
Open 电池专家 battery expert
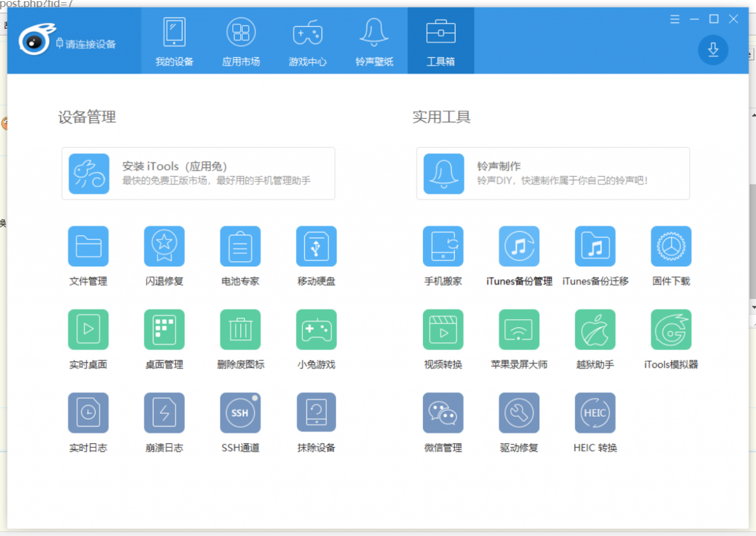coord(240,246)
